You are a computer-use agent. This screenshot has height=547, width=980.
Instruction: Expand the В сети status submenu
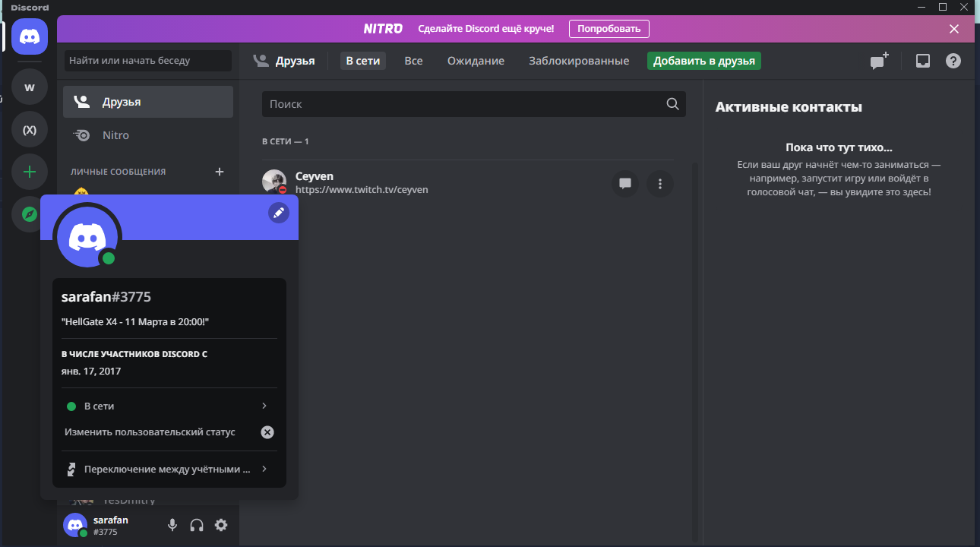click(x=168, y=406)
